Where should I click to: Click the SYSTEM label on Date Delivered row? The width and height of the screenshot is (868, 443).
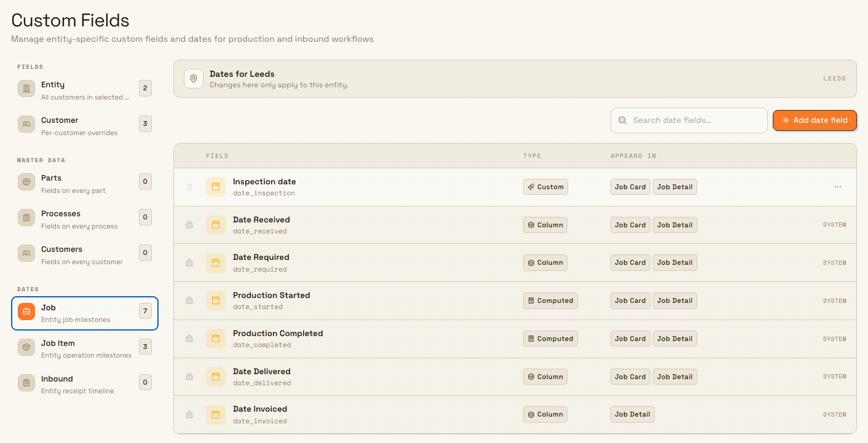835,377
